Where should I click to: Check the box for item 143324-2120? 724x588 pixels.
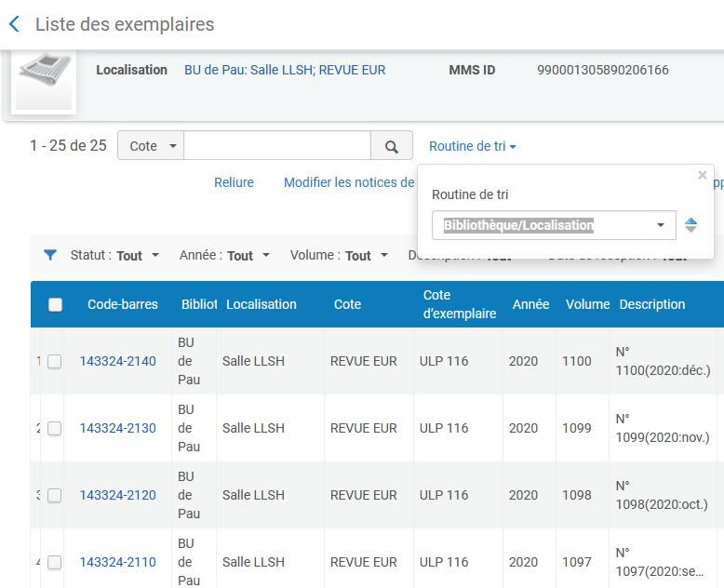[55, 496]
